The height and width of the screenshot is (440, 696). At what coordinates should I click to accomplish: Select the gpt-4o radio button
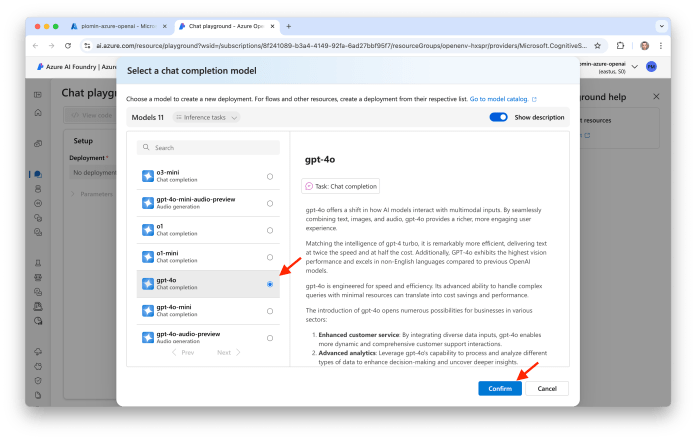(x=270, y=284)
